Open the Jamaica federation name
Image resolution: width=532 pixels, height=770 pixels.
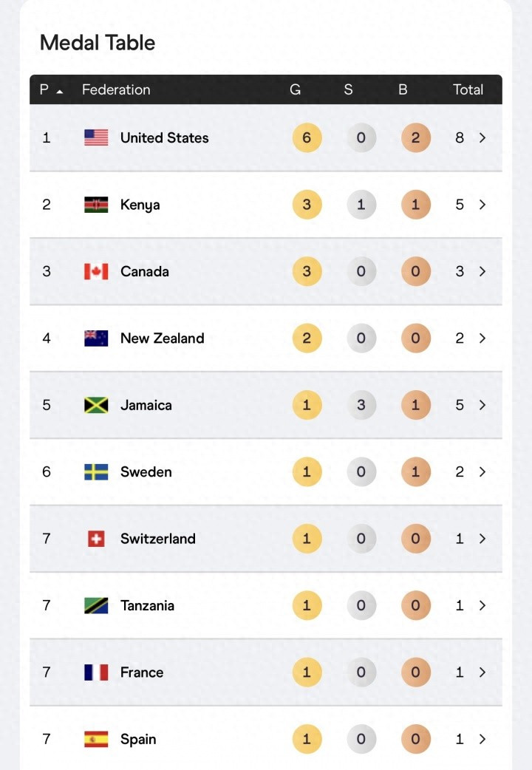click(x=146, y=405)
